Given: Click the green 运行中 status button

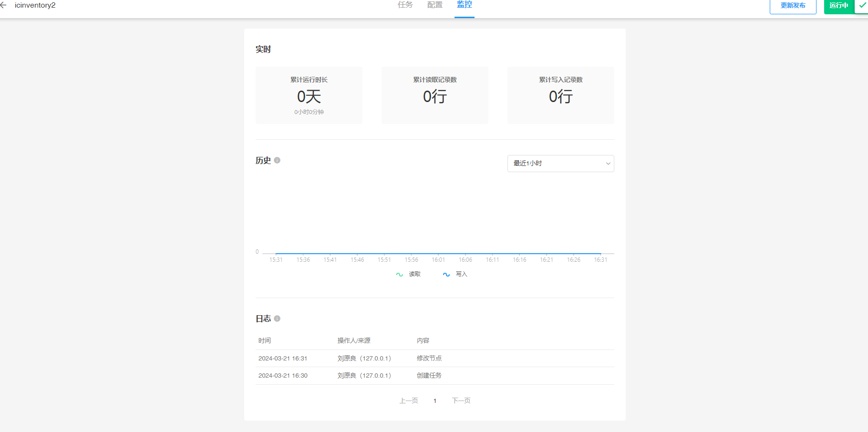Looking at the screenshot, I should point(838,6).
